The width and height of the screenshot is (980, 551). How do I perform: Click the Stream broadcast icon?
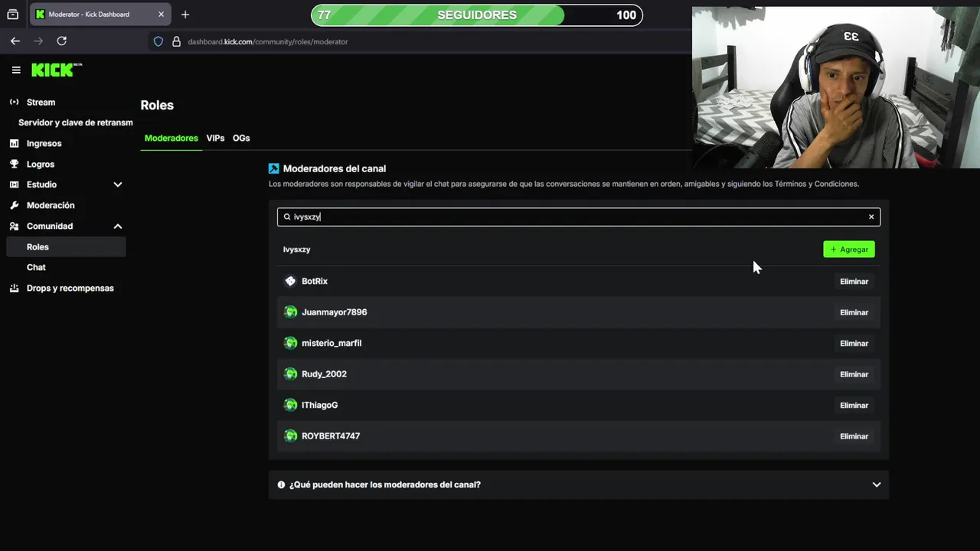(14, 102)
